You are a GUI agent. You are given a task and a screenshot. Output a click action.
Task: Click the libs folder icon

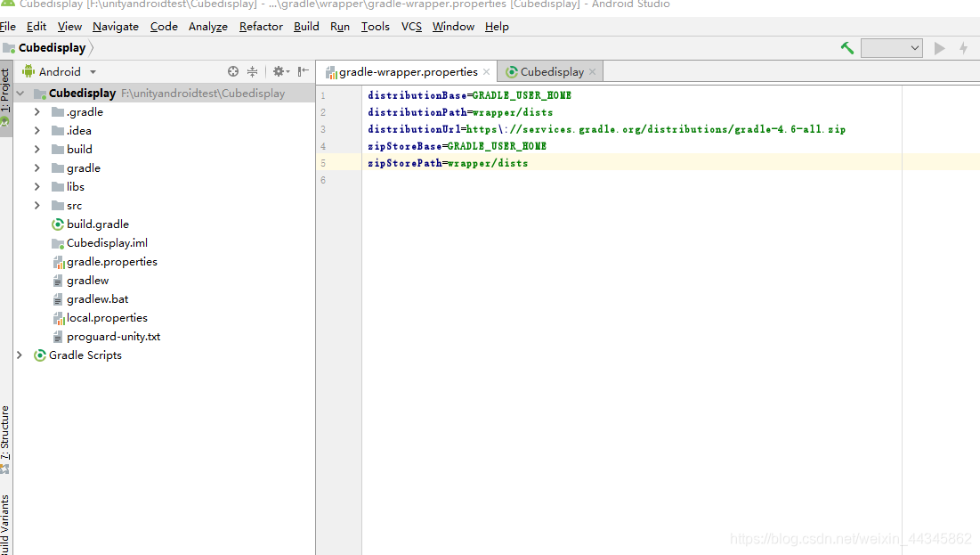(x=58, y=186)
